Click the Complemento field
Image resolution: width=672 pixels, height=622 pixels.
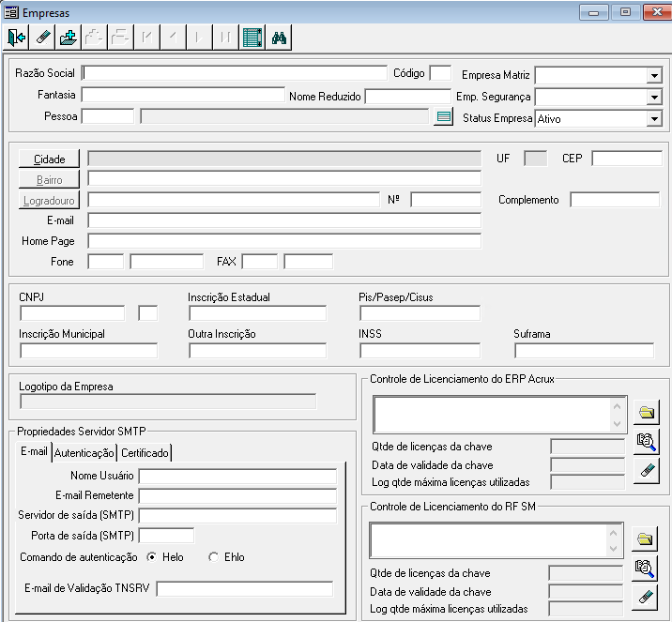(615, 200)
